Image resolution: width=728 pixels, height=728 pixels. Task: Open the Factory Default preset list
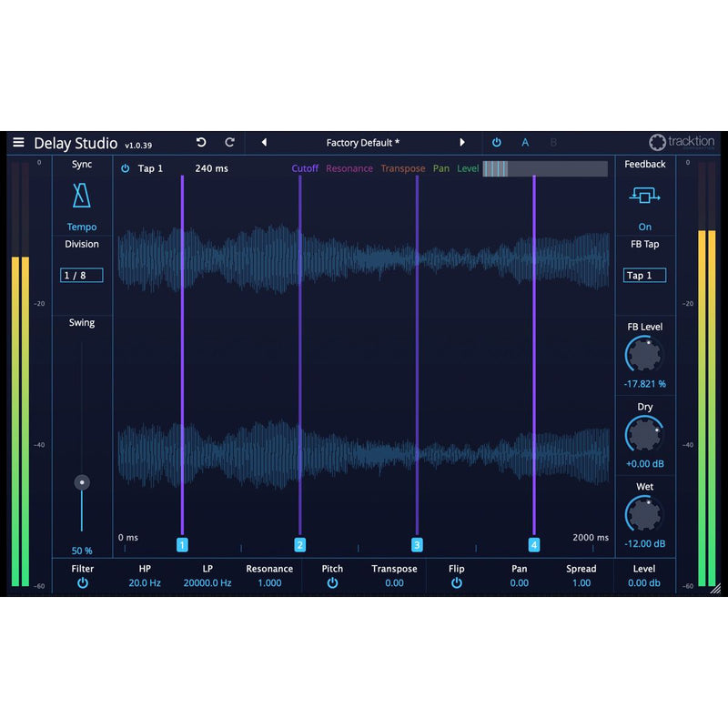pos(362,143)
